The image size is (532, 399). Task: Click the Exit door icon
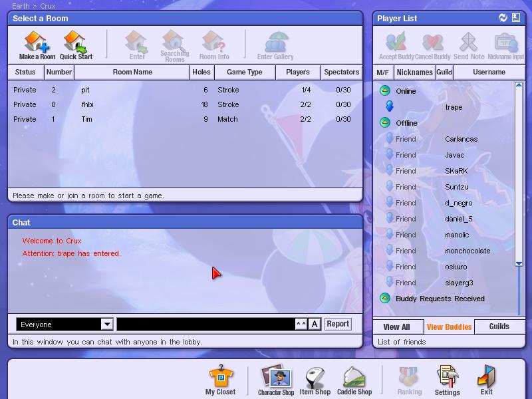coord(487,380)
